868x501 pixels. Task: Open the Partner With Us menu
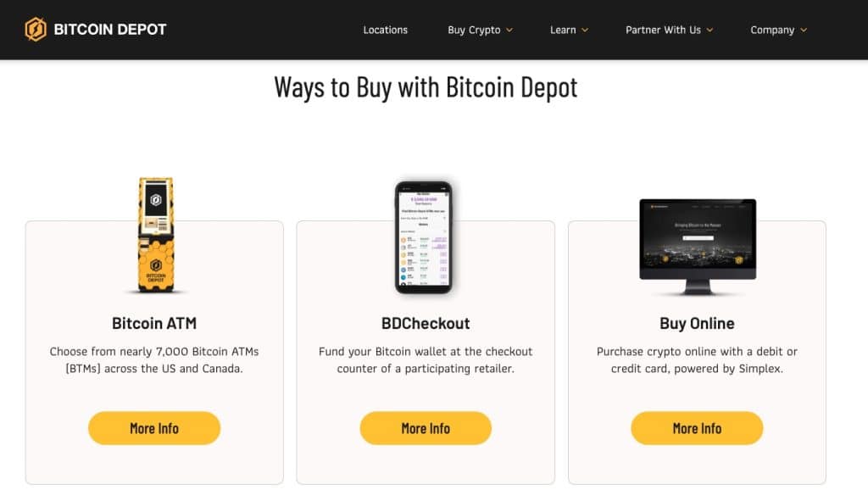[663, 30]
